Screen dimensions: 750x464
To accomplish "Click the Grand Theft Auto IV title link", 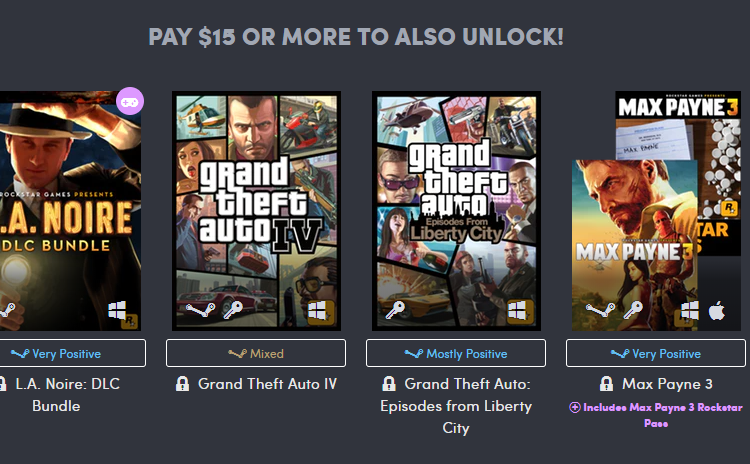I will [x=267, y=384].
